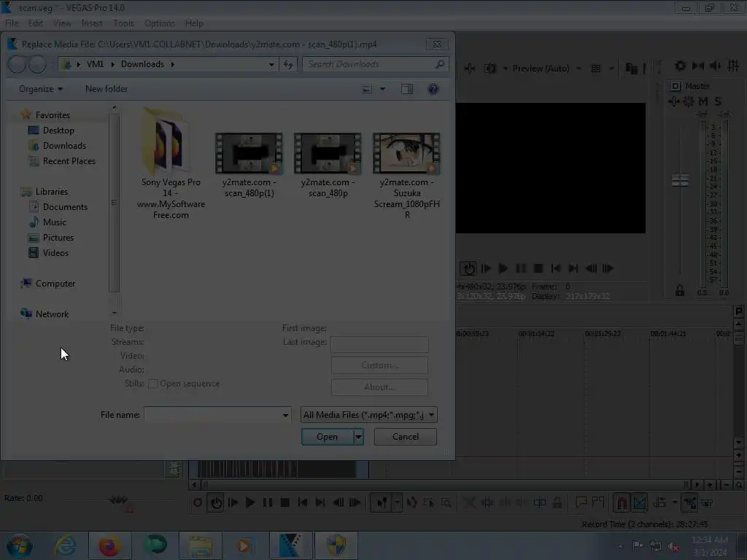Open the Organize dropdown menu
Viewport: 747px width, 560px height.
(41, 89)
